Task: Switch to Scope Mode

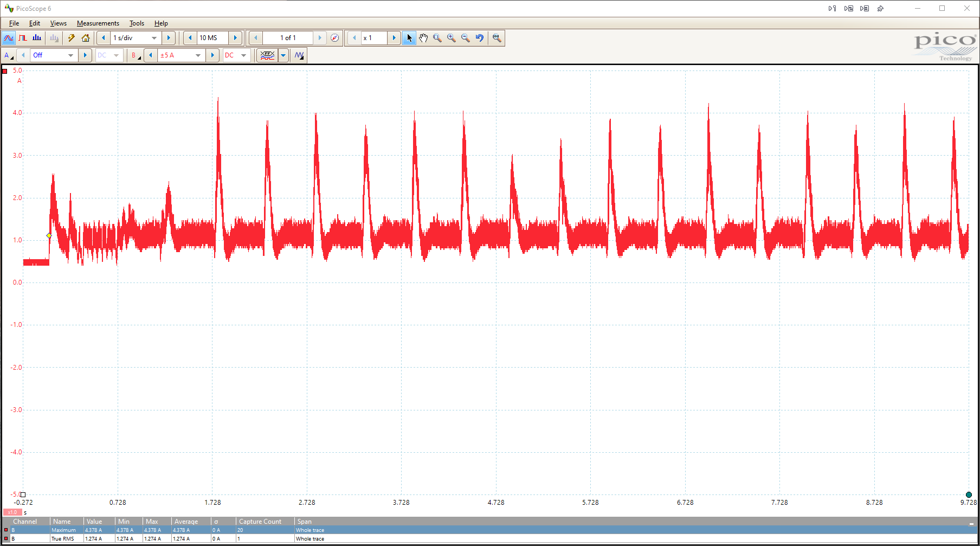Action: (9, 38)
